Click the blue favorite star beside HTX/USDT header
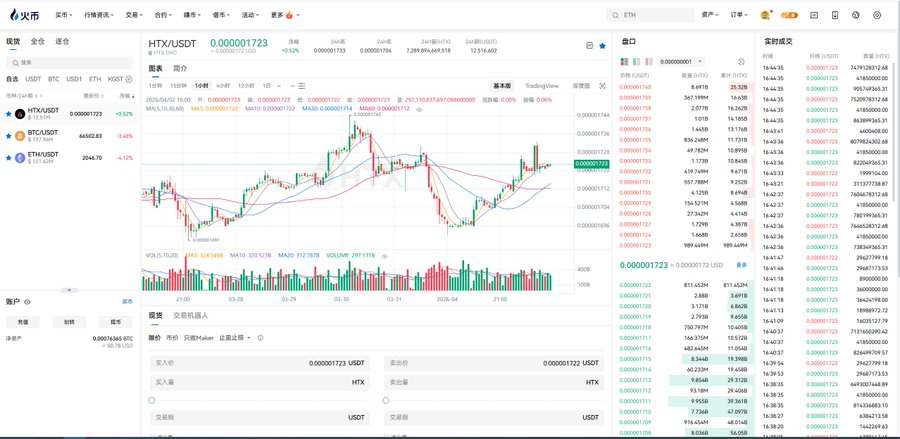Image resolution: width=900 pixels, height=439 pixels. point(602,45)
